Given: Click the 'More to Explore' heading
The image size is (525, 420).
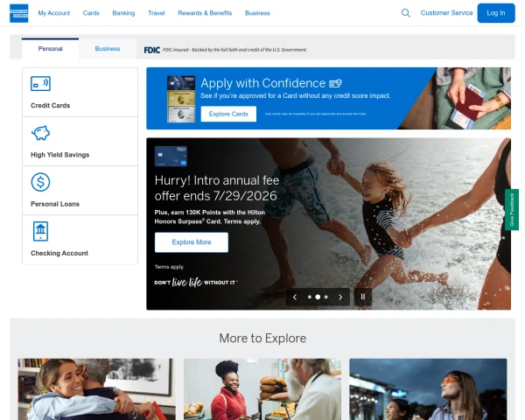Looking at the screenshot, I should tap(262, 339).
